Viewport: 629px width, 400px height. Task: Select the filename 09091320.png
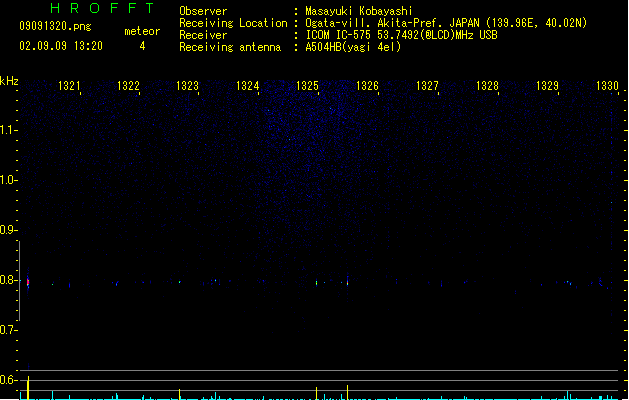pyautogui.click(x=55, y=26)
